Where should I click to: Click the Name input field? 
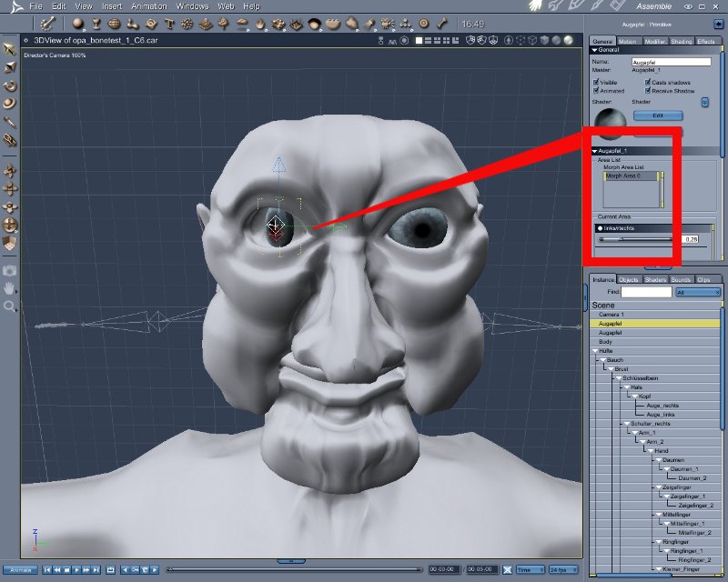point(671,62)
